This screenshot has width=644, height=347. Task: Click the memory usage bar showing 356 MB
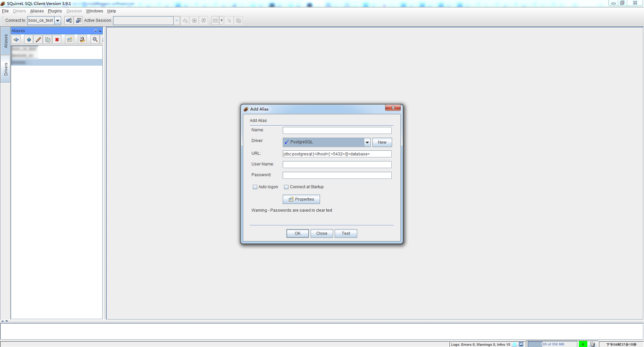pyautogui.click(x=552, y=344)
